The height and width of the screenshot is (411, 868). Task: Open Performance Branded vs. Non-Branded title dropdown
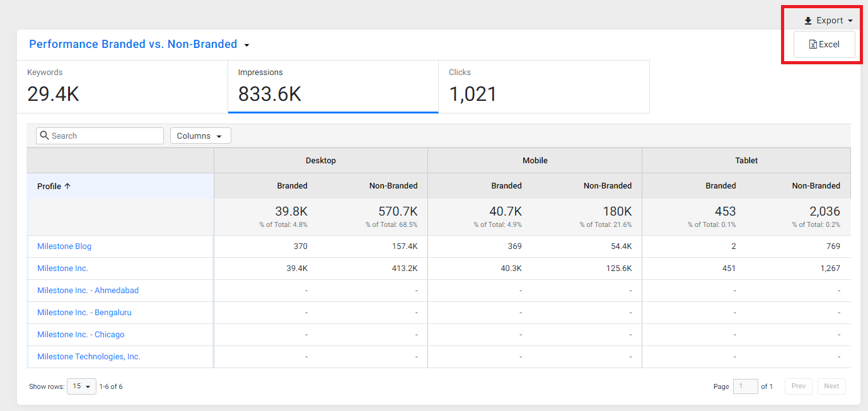pos(247,45)
